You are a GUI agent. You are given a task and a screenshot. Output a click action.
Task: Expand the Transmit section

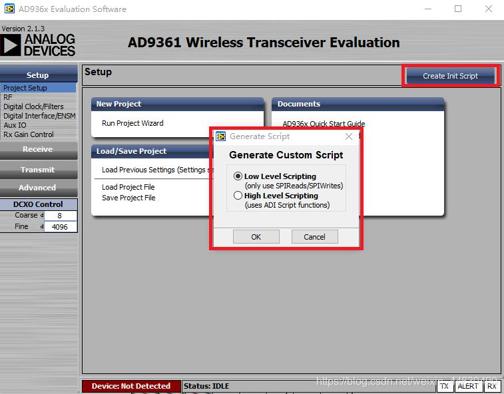(x=38, y=170)
